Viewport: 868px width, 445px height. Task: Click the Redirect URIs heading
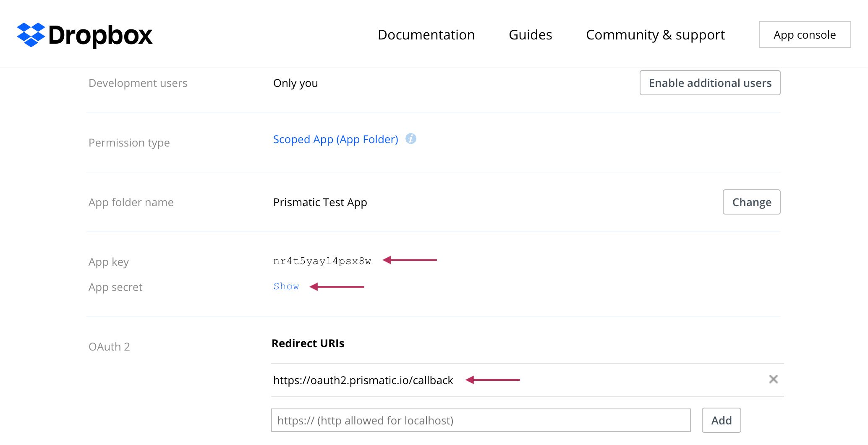(x=308, y=343)
